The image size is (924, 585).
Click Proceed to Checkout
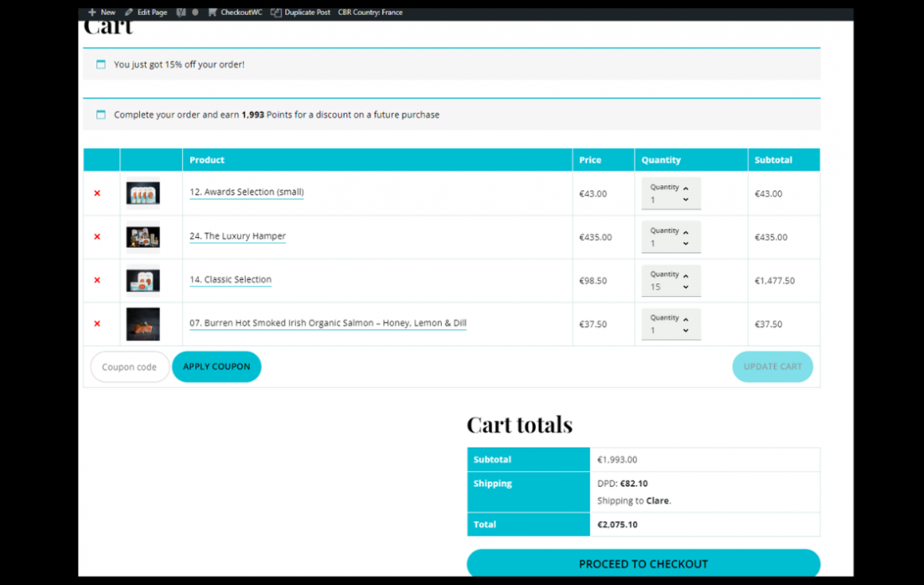point(643,564)
